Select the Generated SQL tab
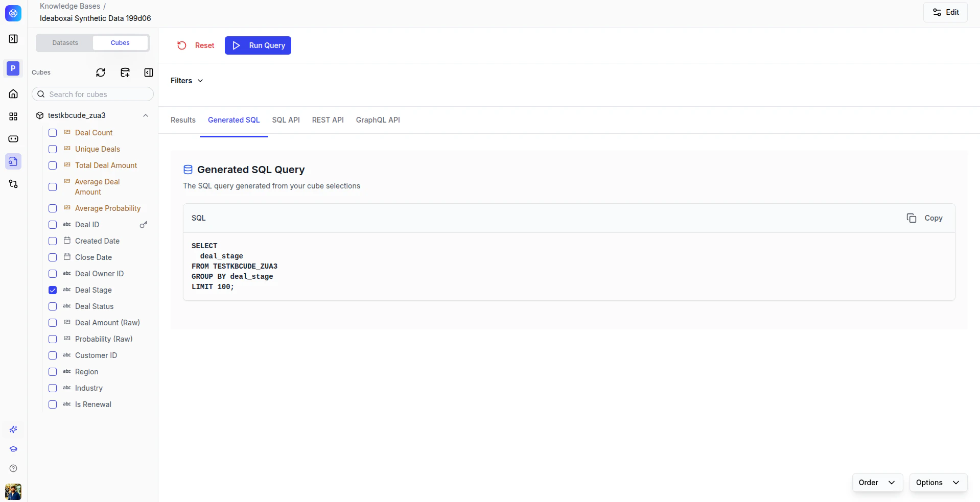The image size is (980, 502). [x=234, y=120]
